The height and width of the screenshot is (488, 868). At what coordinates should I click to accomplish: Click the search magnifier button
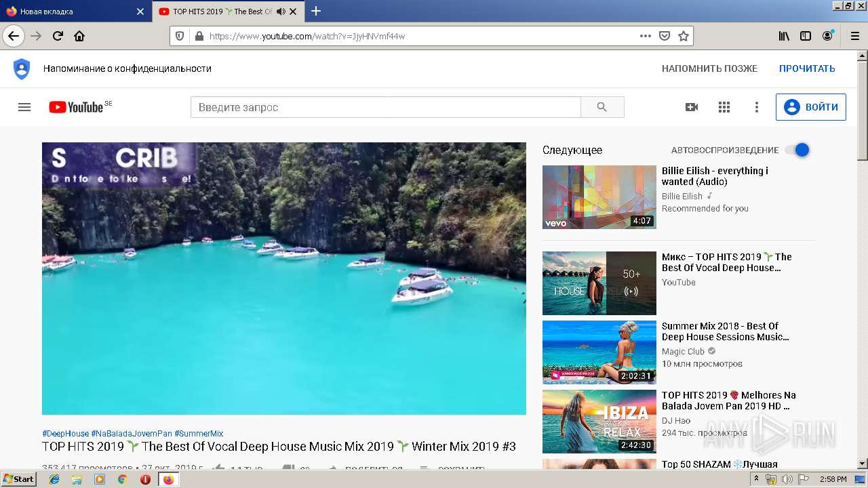pos(602,107)
